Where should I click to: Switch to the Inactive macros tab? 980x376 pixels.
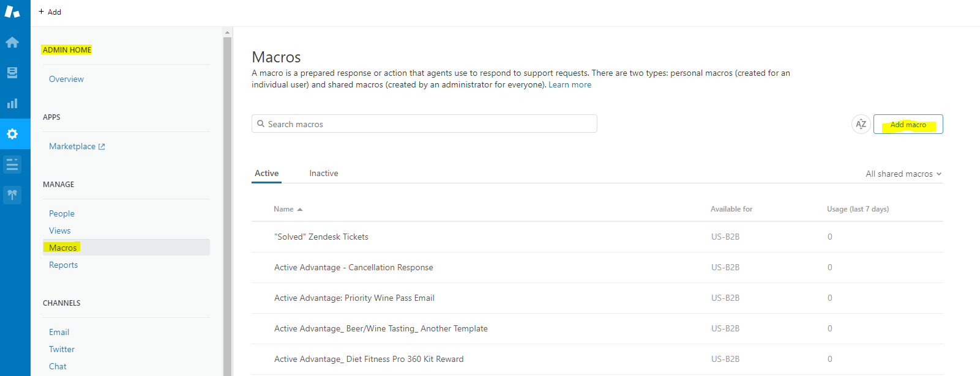[x=324, y=174]
